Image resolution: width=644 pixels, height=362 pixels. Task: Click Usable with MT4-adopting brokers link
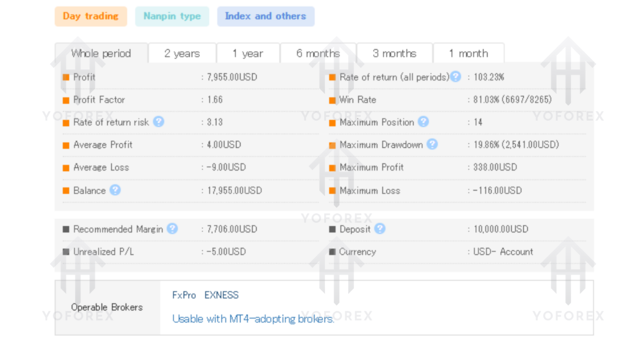(x=253, y=319)
